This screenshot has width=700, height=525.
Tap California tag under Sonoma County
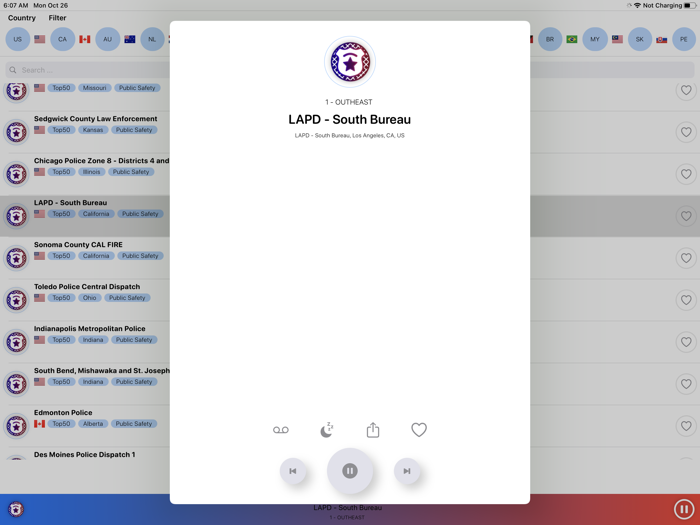[x=96, y=256]
